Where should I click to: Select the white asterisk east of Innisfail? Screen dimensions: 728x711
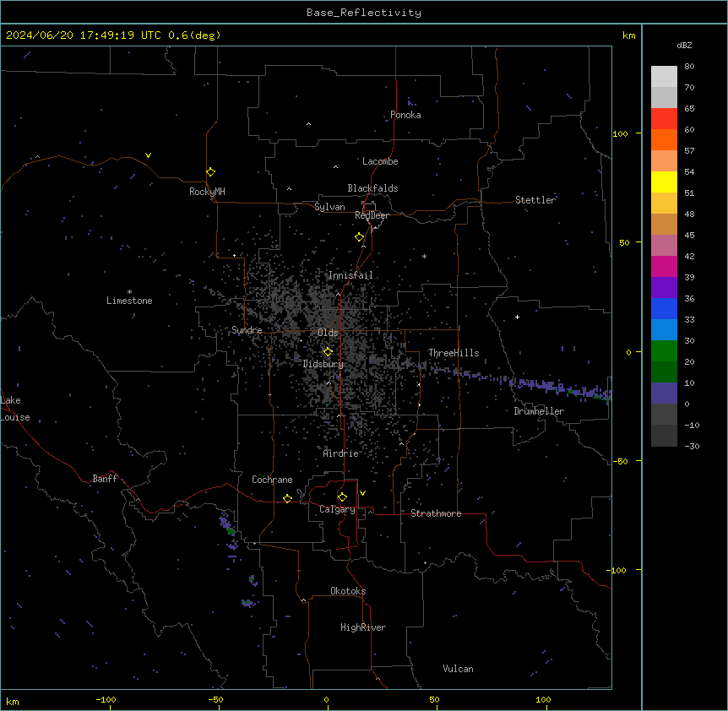[x=424, y=256]
